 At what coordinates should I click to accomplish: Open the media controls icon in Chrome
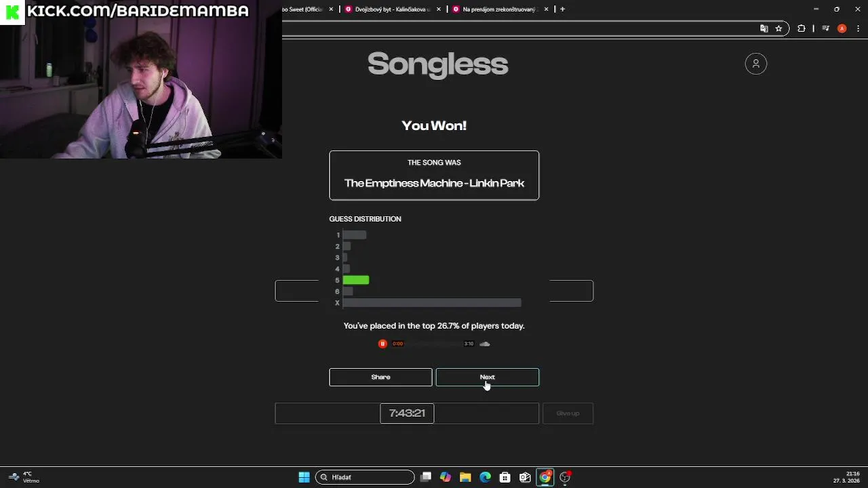(825, 28)
